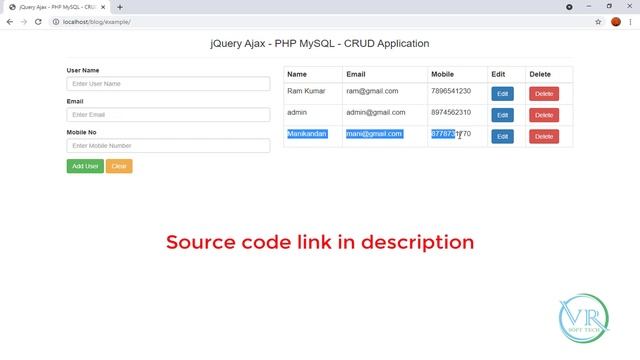Restore down the browser window

click(609, 7)
